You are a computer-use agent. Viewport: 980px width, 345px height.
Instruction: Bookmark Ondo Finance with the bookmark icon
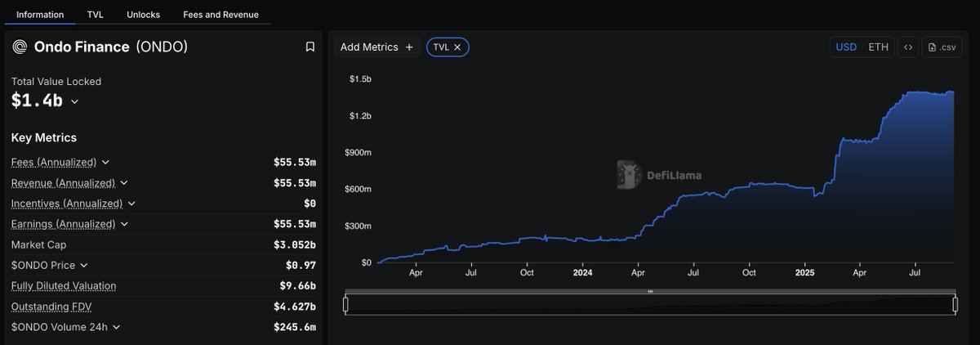pos(310,47)
